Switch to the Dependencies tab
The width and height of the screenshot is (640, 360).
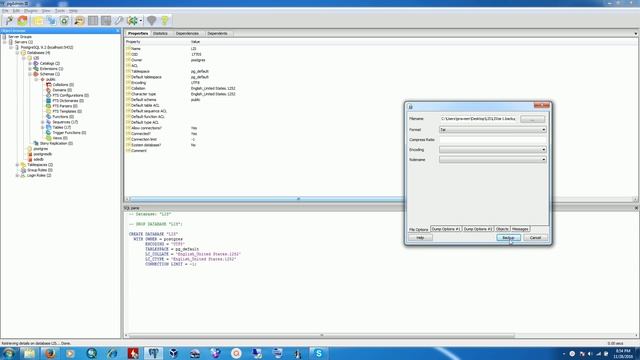click(187, 33)
